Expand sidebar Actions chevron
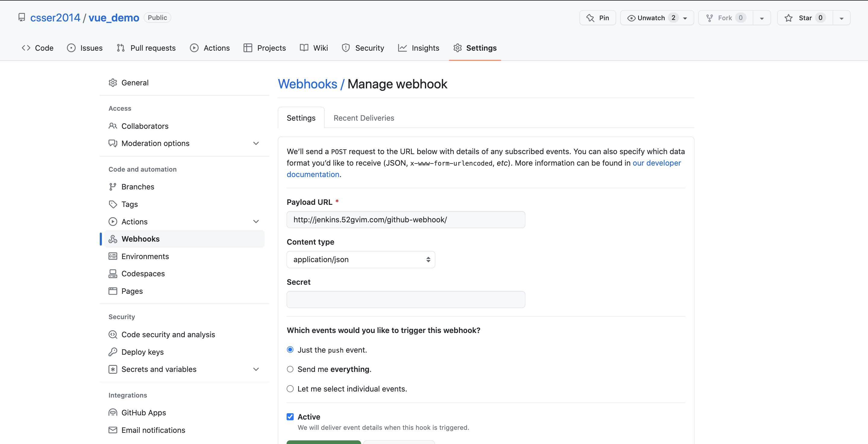Image resolution: width=868 pixels, height=444 pixels. 256,221
